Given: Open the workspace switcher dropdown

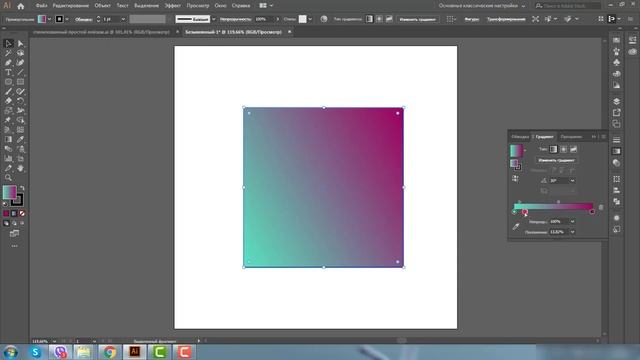Looking at the screenshot, I should (523, 6).
